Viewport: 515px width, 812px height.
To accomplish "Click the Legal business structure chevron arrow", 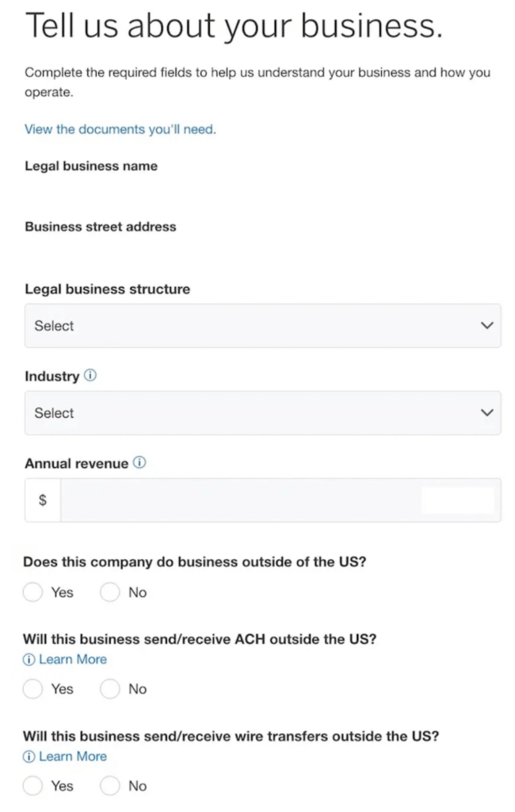I will (x=486, y=325).
